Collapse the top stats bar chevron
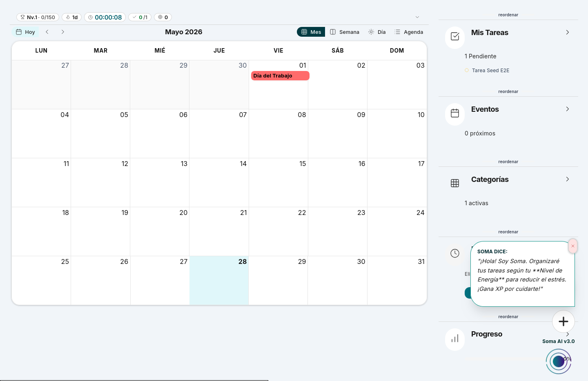Screen dimensions: 588x381 coord(417,17)
